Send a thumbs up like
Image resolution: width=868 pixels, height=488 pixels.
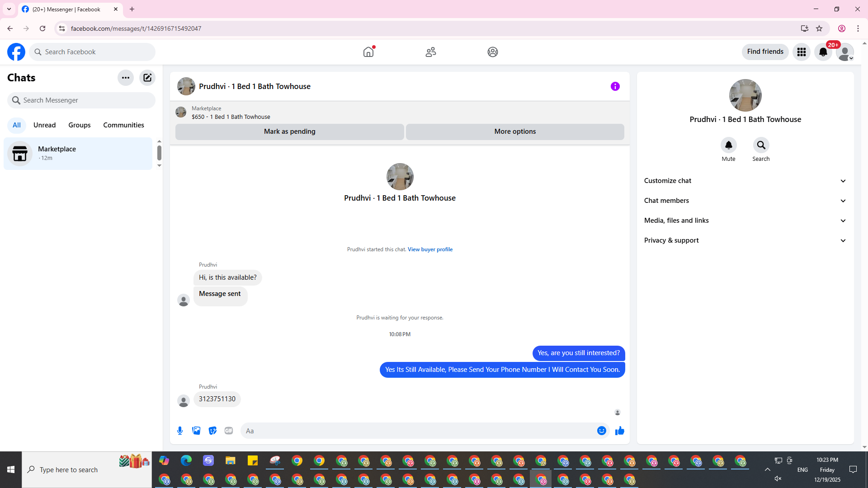pos(619,431)
